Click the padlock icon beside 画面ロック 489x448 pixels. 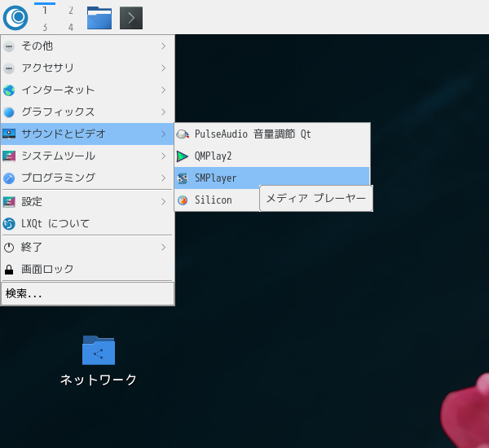point(9,270)
